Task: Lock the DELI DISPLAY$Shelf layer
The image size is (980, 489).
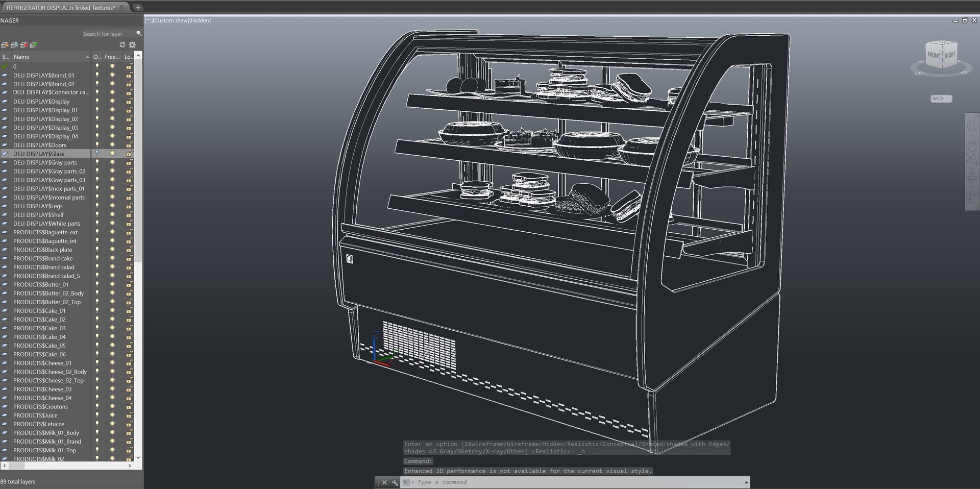Action: (129, 214)
